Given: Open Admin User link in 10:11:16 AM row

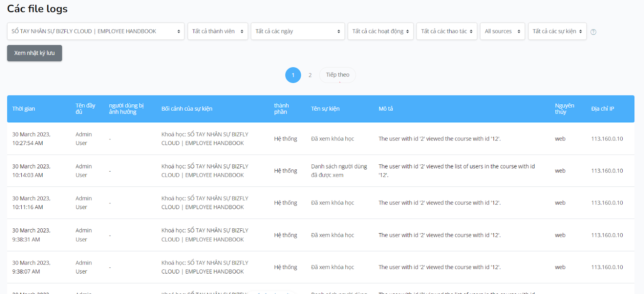Looking at the screenshot, I should click(x=84, y=203).
